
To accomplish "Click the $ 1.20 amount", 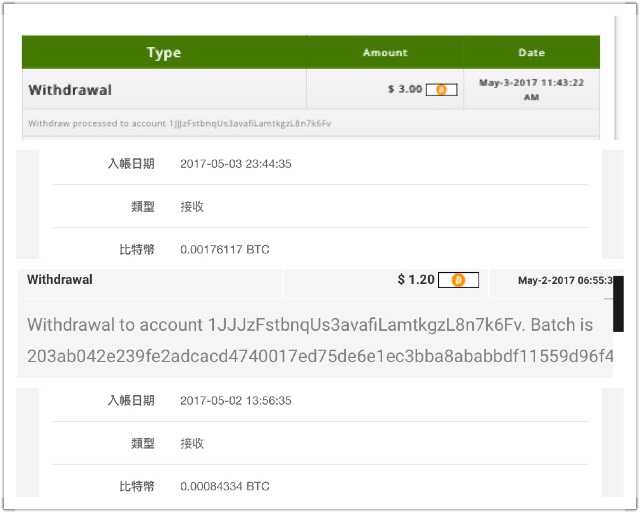I will (x=416, y=280).
